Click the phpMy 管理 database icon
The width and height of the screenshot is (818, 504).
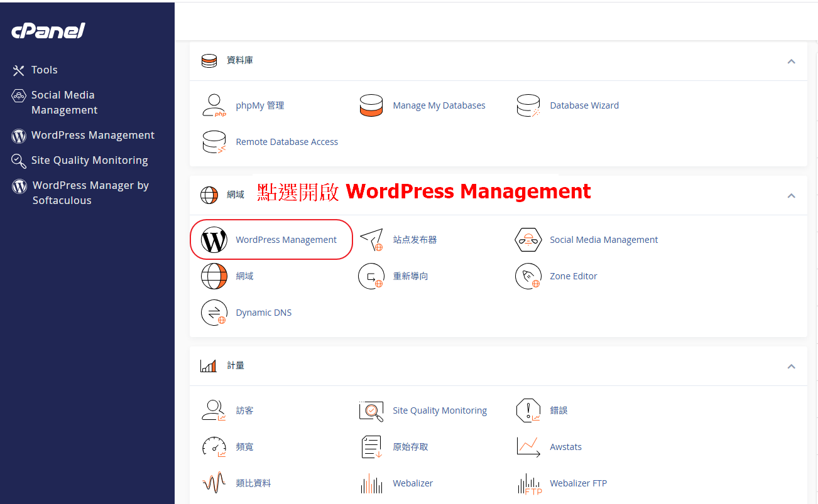(x=214, y=105)
